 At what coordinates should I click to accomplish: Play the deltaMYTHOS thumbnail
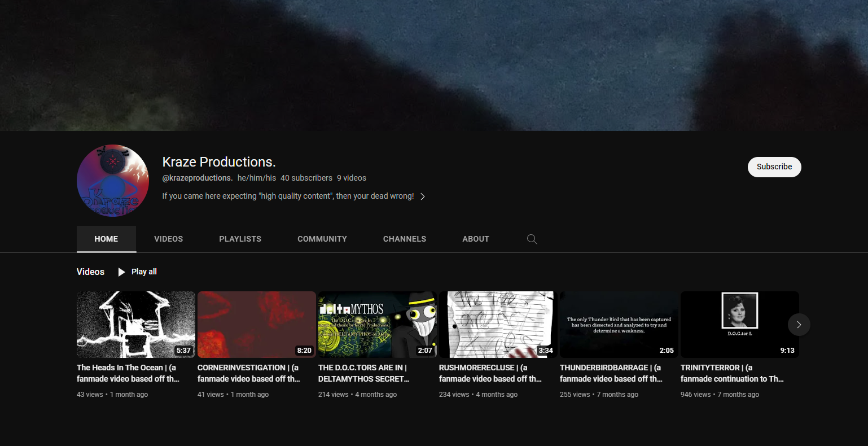(x=378, y=325)
